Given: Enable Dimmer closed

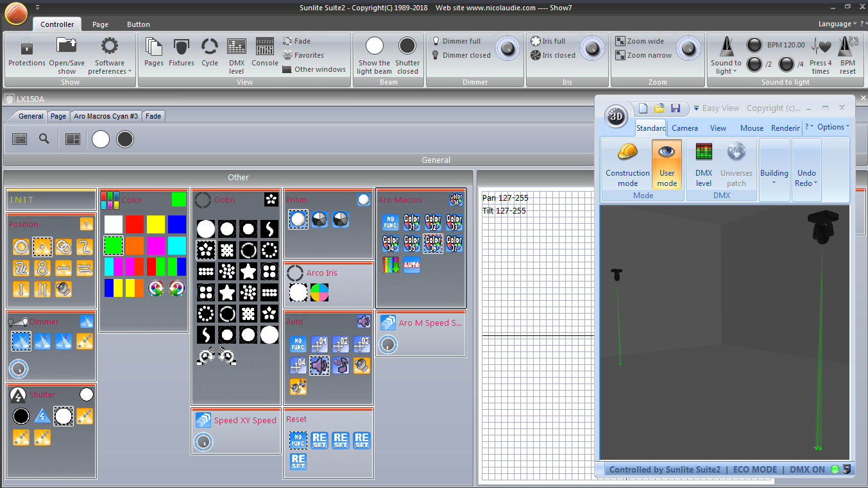Looking at the screenshot, I should [461, 55].
